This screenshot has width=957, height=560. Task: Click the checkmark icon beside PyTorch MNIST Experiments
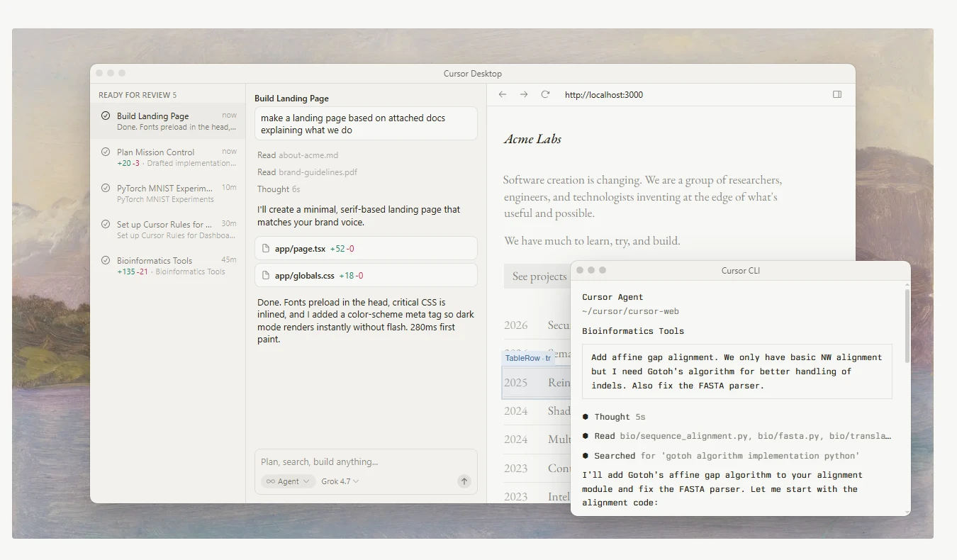(106, 188)
